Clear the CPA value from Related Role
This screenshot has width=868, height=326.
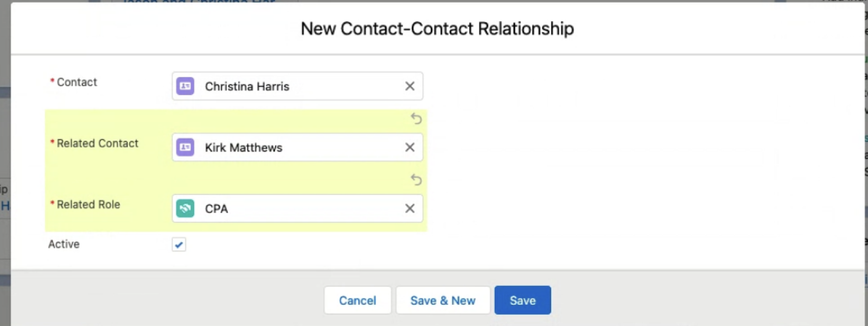click(410, 209)
